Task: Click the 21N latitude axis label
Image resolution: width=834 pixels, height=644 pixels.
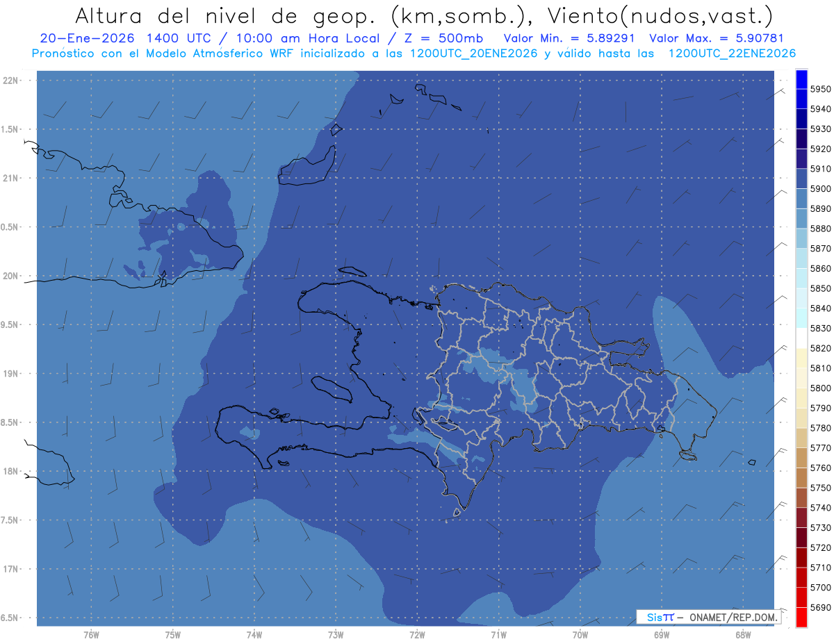Action: point(10,178)
